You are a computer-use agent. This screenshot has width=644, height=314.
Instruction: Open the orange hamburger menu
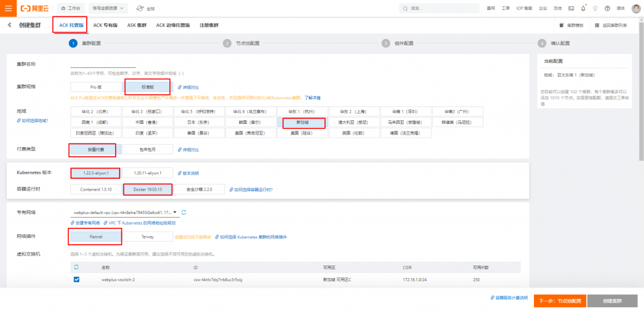[x=8, y=8]
